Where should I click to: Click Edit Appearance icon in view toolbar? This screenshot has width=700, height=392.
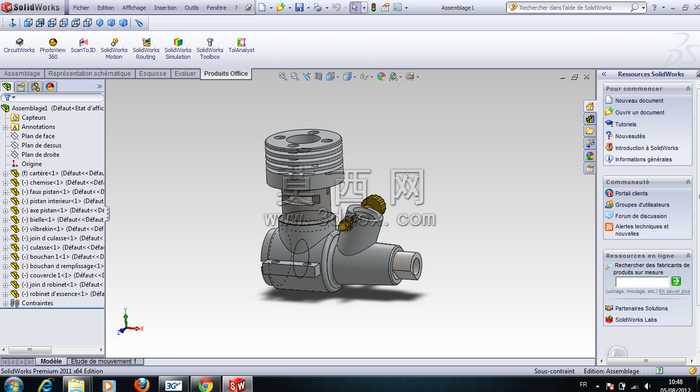[381, 76]
